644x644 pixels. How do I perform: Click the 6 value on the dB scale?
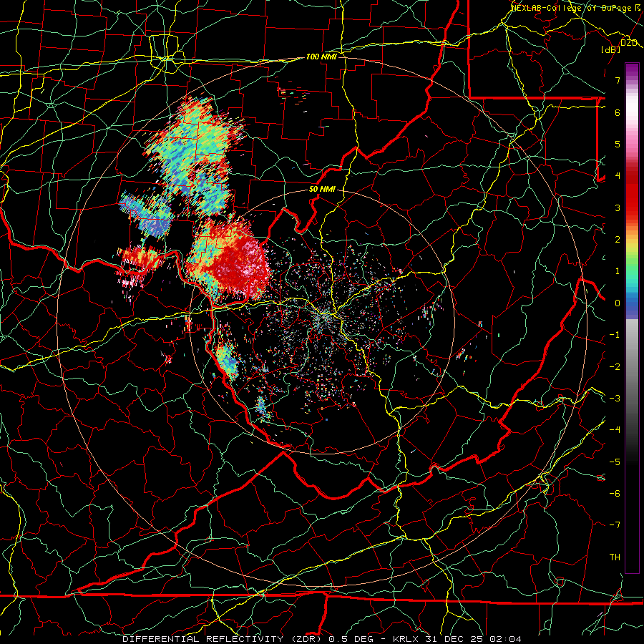pos(618,112)
